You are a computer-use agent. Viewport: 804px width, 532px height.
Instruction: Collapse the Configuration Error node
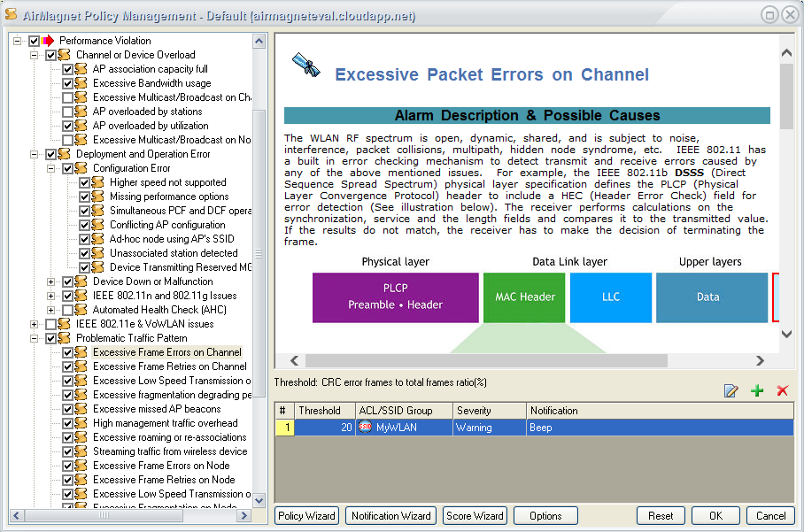(50, 168)
